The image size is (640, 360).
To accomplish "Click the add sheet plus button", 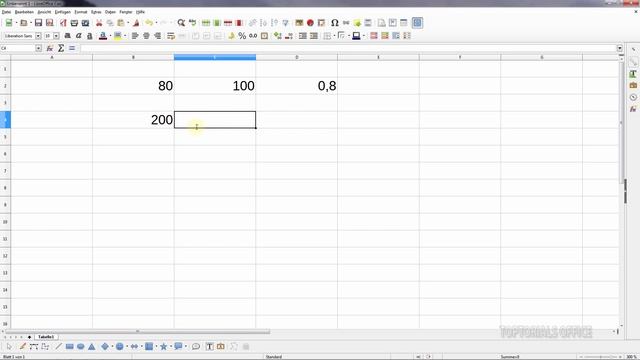I will pos(29,337).
